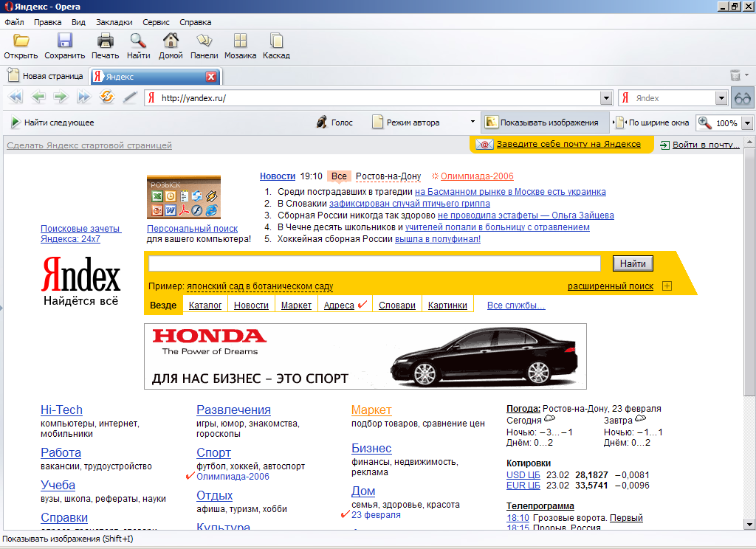Click the wand pencil icon beside reload
The width and height of the screenshot is (756, 549).
click(130, 97)
